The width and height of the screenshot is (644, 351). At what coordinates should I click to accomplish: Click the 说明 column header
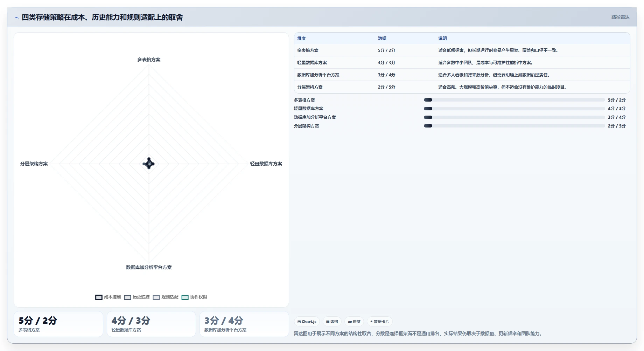[442, 39]
